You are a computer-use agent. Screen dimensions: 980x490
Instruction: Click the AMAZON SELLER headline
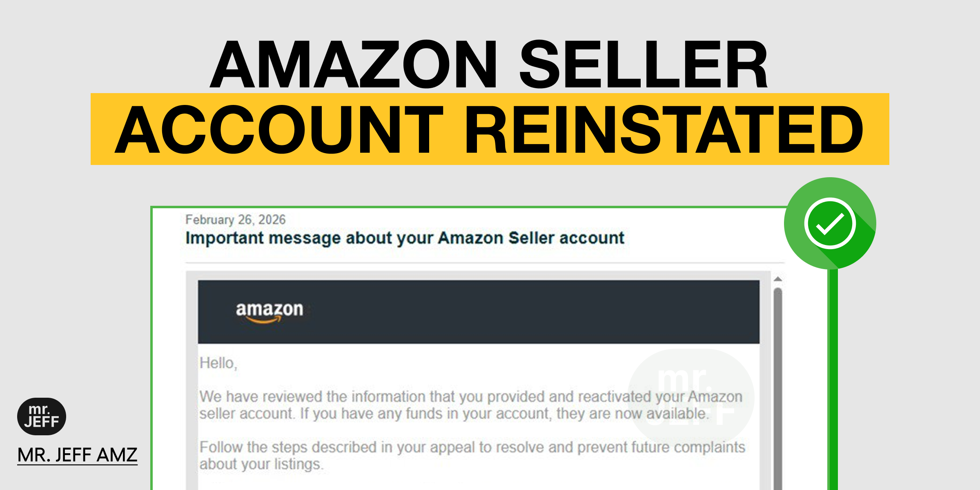tap(489, 64)
